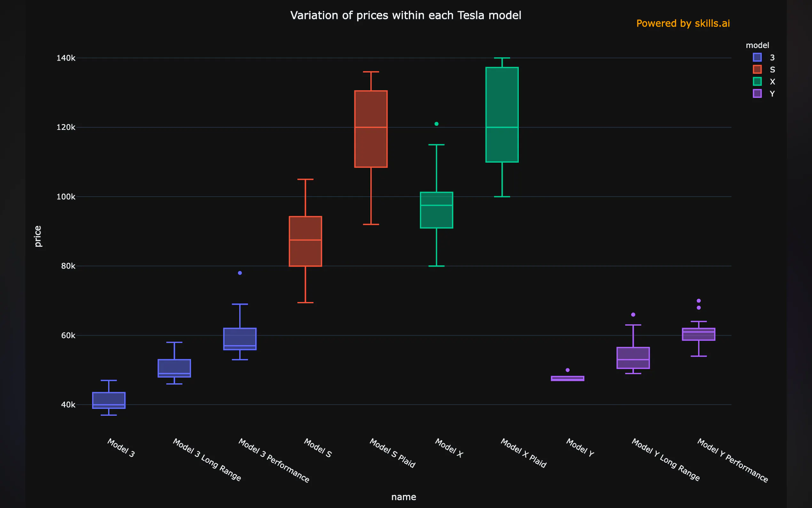Click the 140k y-axis tick label
812x508 pixels.
pyautogui.click(x=66, y=58)
